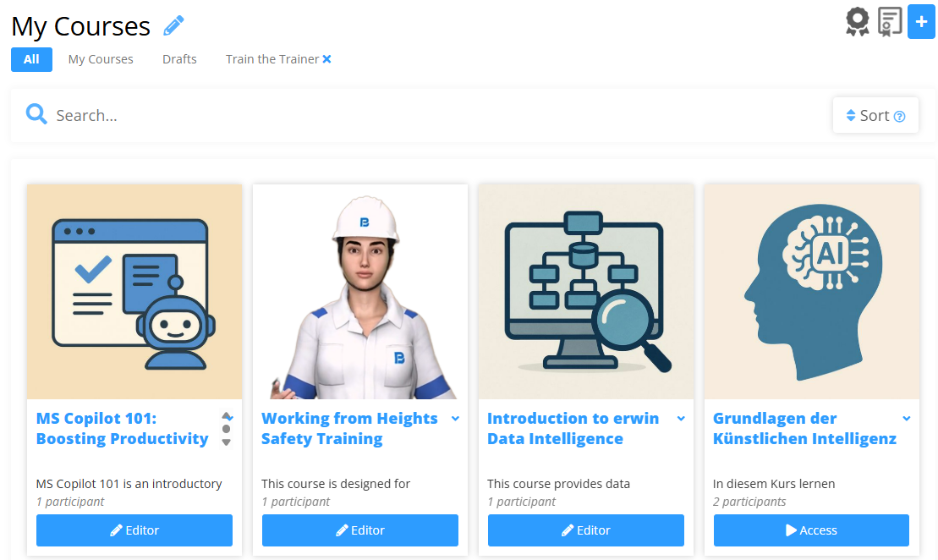Click the search magnifier icon
Screen dimensions: 938x560
(x=36, y=113)
